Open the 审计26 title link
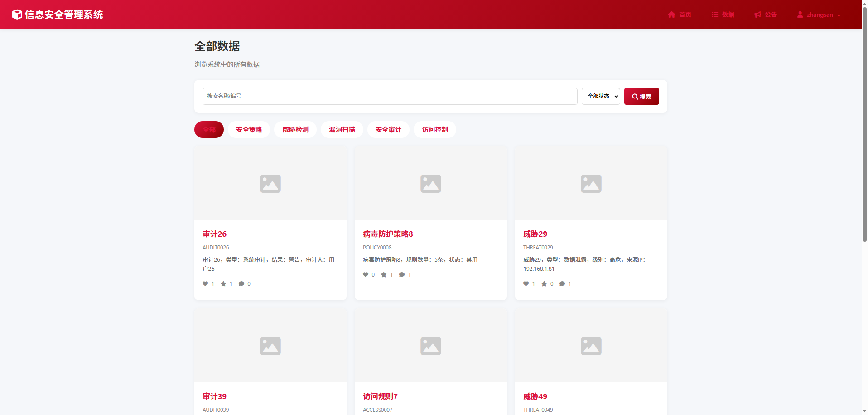 click(x=214, y=234)
